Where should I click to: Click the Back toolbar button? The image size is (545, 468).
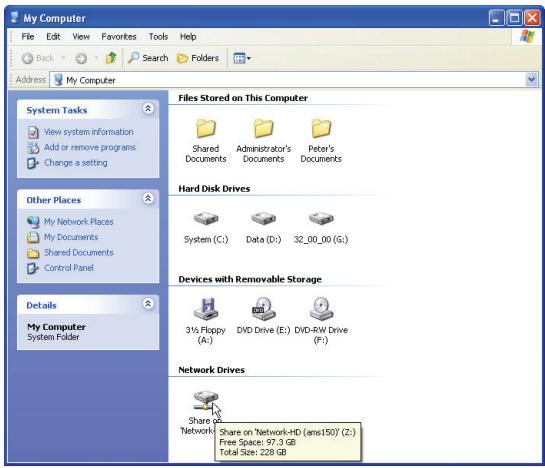(38, 58)
